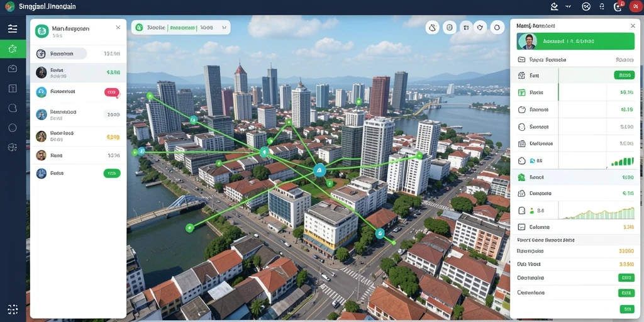Open the red round profile button in top bar
The height and width of the screenshot is (322, 644).
(635, 6)
